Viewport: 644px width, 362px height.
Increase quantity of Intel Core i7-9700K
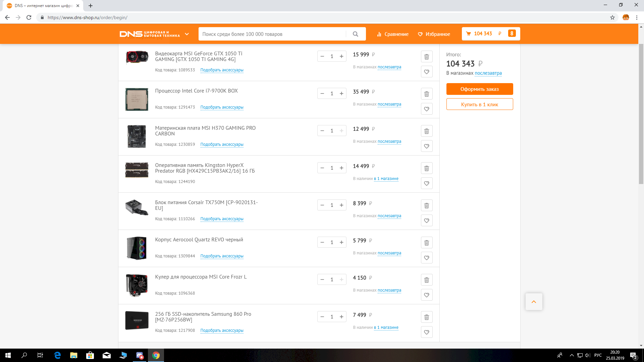pyautogui.click(x=341, y=94)
